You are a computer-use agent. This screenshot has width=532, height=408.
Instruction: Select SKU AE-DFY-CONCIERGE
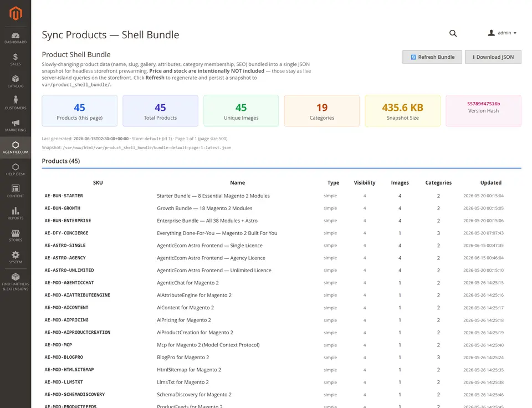click(x=66, y=233)
